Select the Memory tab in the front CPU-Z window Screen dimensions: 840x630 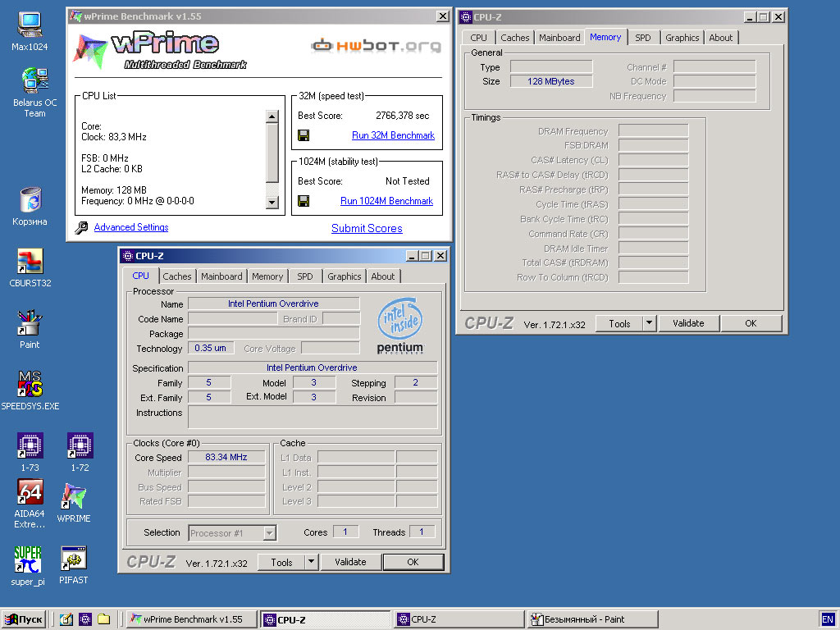[x=267, y=276]
